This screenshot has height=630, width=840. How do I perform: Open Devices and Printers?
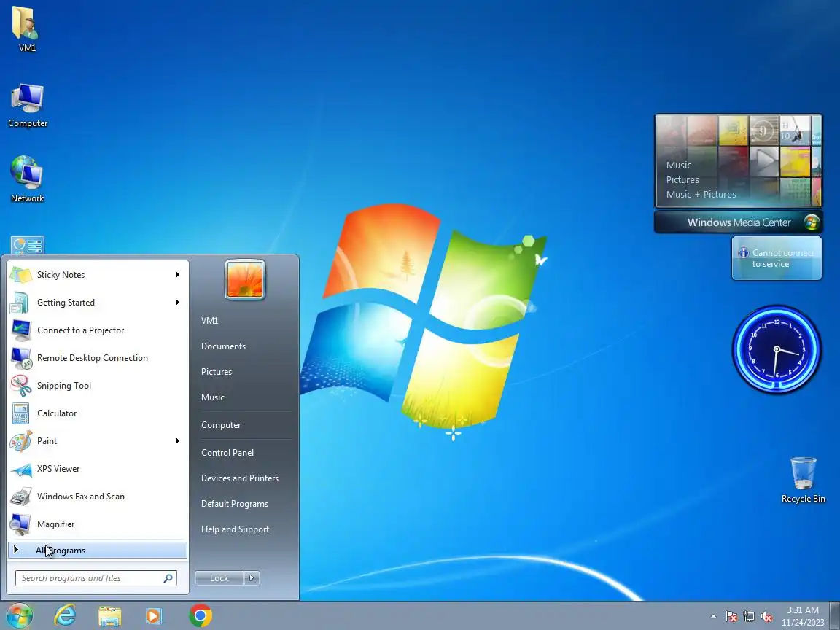click(240, 478)
